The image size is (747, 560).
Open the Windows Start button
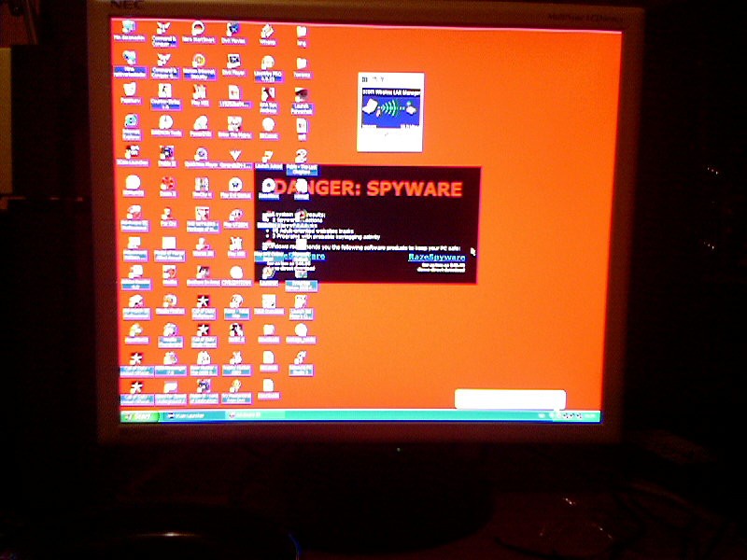(139, 416)
